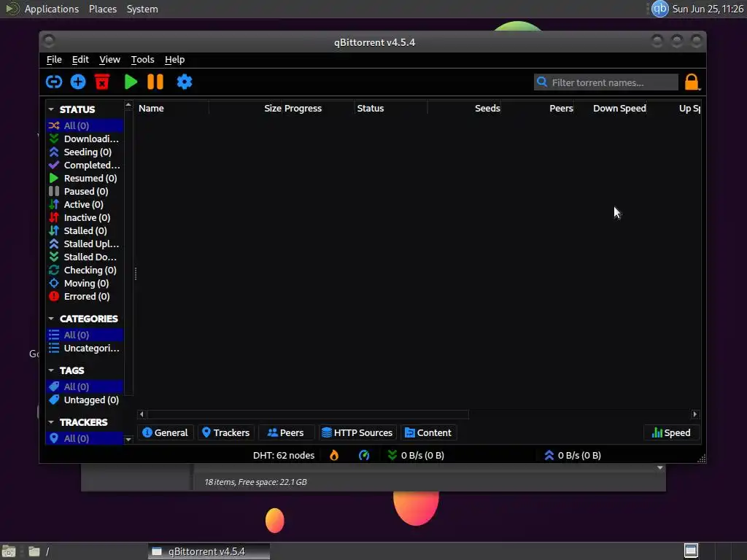The width and height of the screenshot is (747, 560).
Task: Click the horizontal scrollbar left arrow
Action: coord(142,414)
